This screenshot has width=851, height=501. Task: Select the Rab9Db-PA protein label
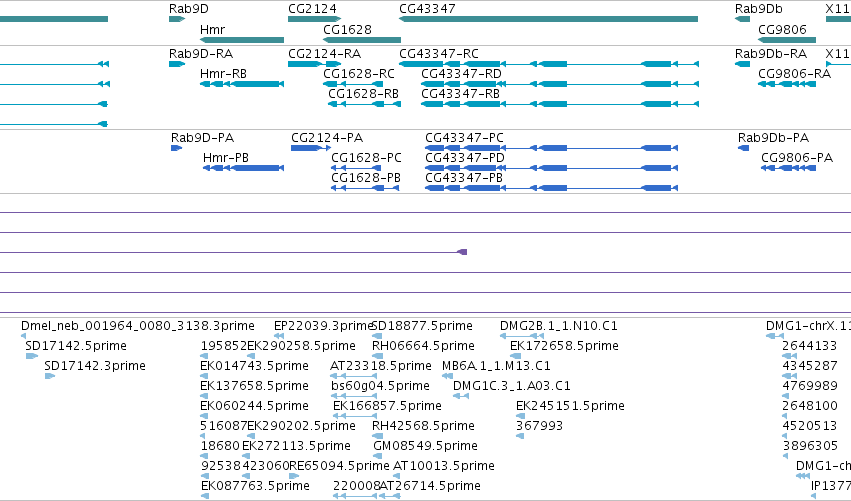[x=773, y=138]
